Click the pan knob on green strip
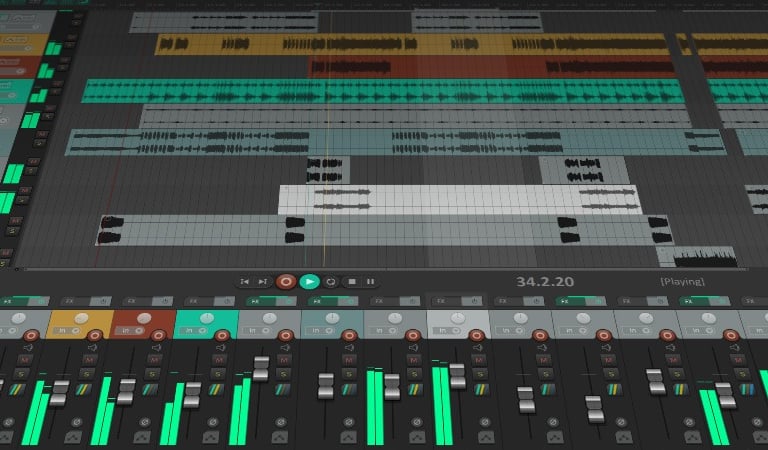This screenshot has width=768, height=450. [x=207, y=319]
